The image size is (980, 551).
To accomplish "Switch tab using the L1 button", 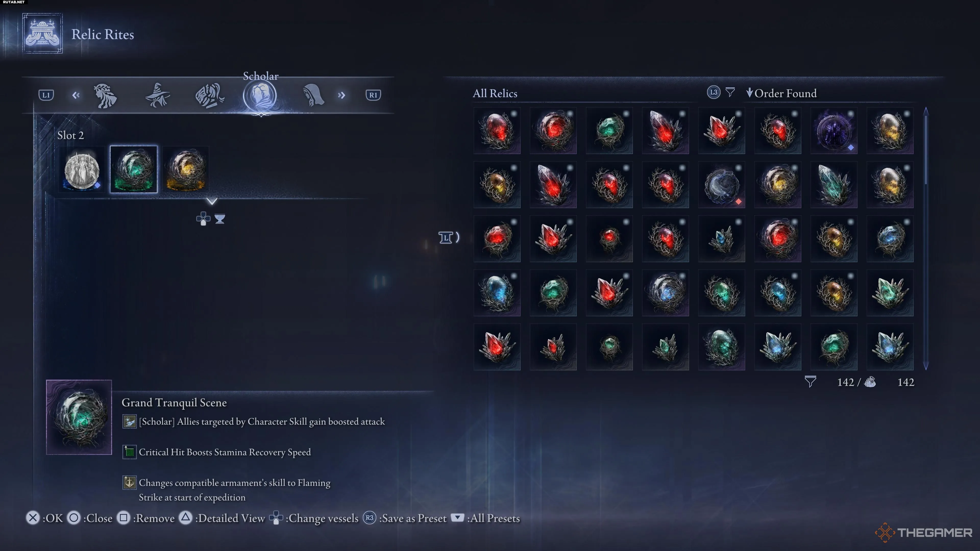I will (x=46, y=95).
